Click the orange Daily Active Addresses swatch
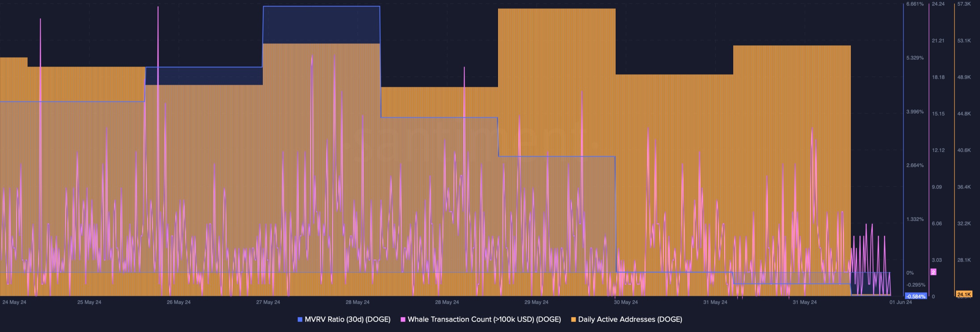This screenshot has width=980, height=332. (x=573, y=319)
